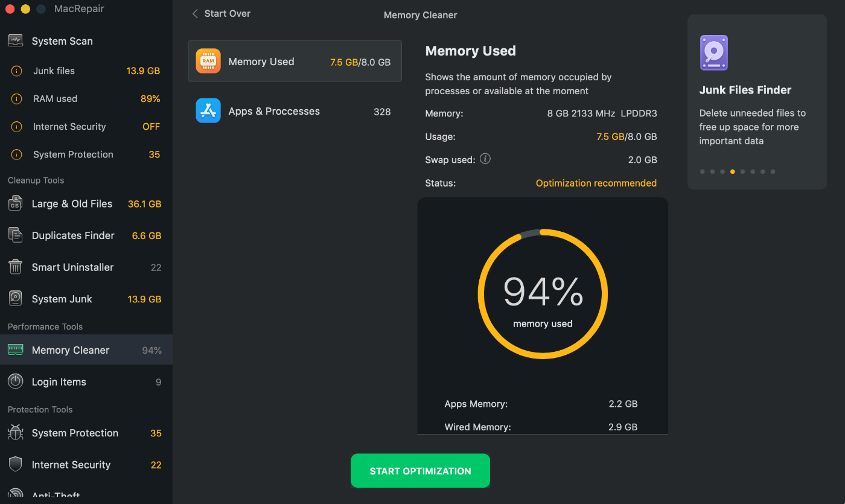The image size is (845, 504).
Task: Select the highlighted fourth carousel dot
Action: point(733,171)
